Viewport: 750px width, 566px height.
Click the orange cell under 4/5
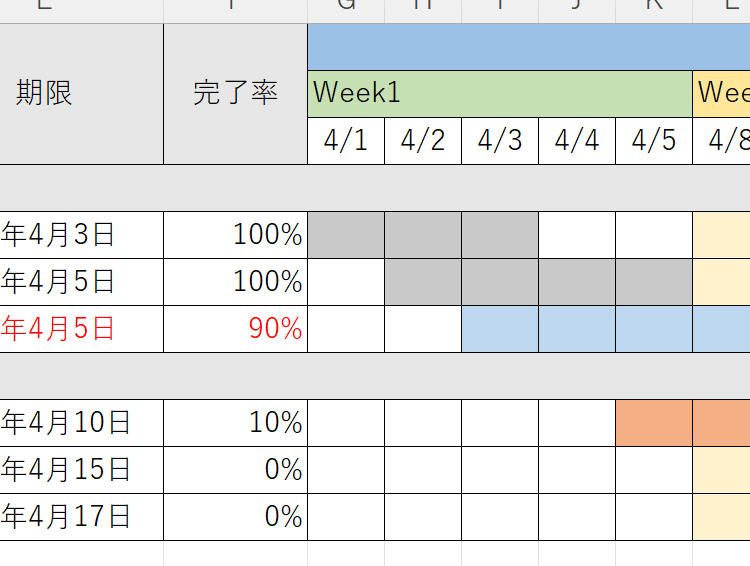point(654,423)
